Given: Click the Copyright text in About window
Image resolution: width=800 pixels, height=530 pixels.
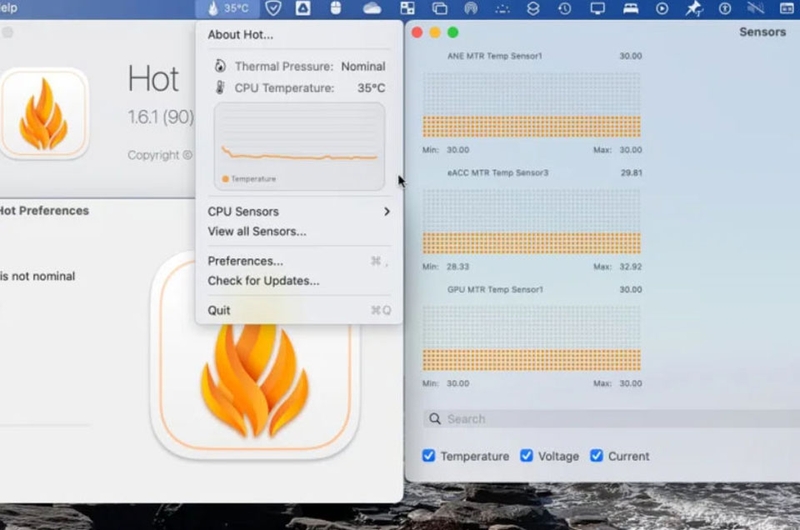Looking at the screenshot, I should click(160, 155).
